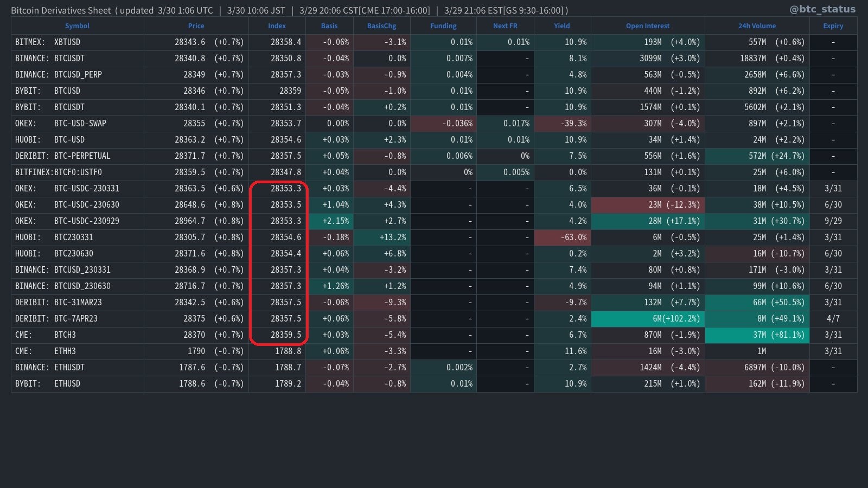Click the +13.2% BasisChg cell

pos(382,237)
